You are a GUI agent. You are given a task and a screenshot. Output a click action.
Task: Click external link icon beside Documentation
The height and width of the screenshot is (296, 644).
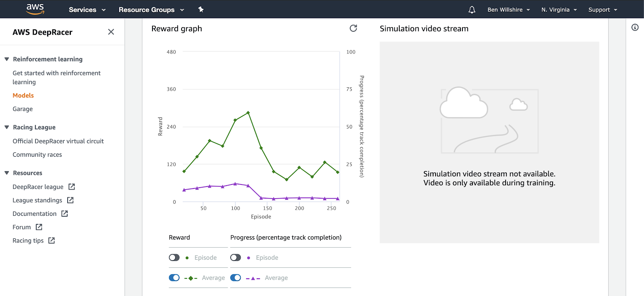[64, 213]
